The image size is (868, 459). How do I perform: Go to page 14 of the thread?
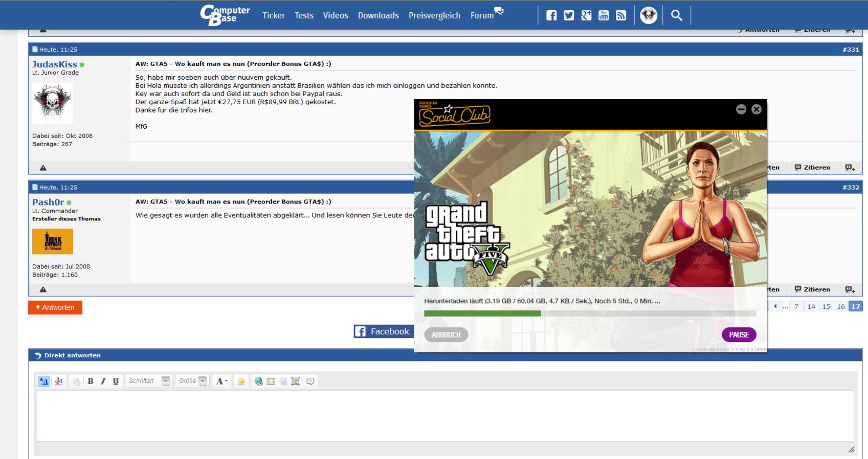tap(811, 307)
